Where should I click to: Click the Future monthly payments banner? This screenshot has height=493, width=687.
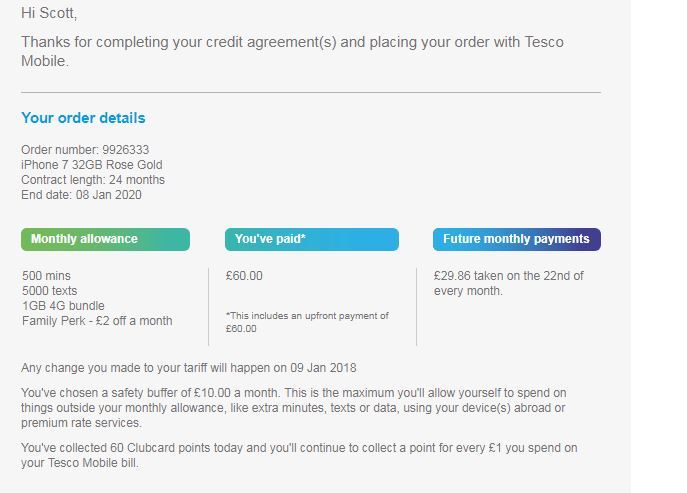[517, 239]
